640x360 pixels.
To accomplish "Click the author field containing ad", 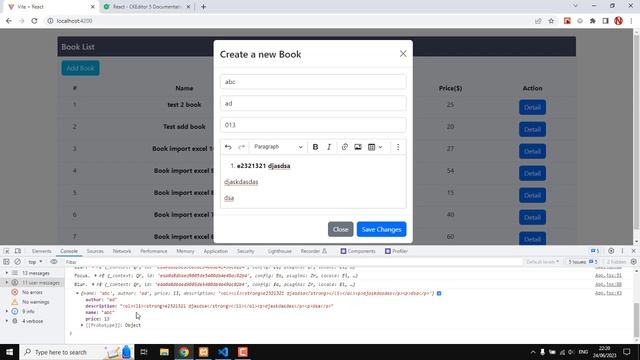I will (x=313, y=103).
